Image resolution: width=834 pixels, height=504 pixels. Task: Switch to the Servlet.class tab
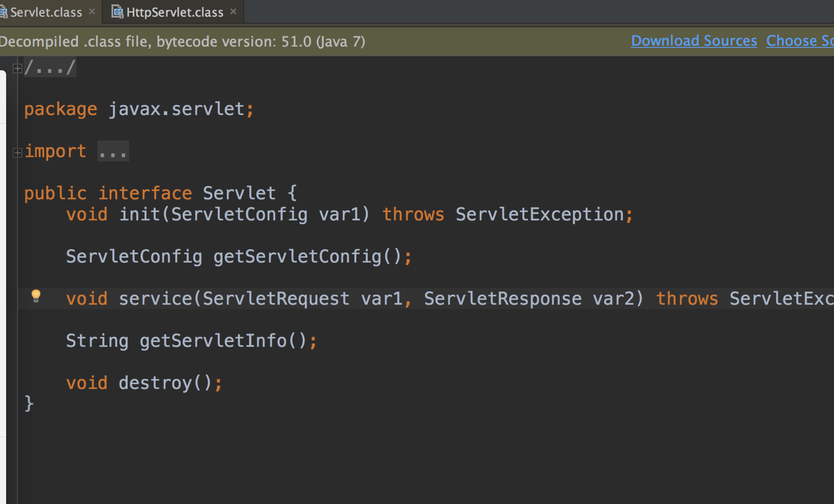[46, 13]
